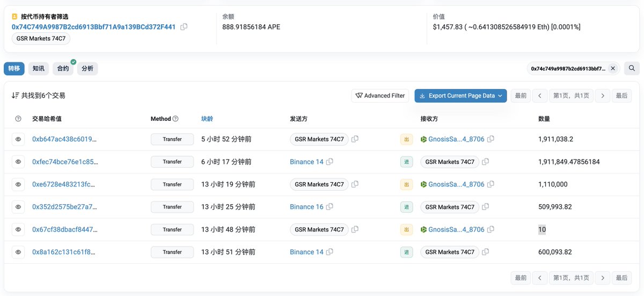
Task: Click the amount 1,911,849.47856184
Action: tap(569, 162)
